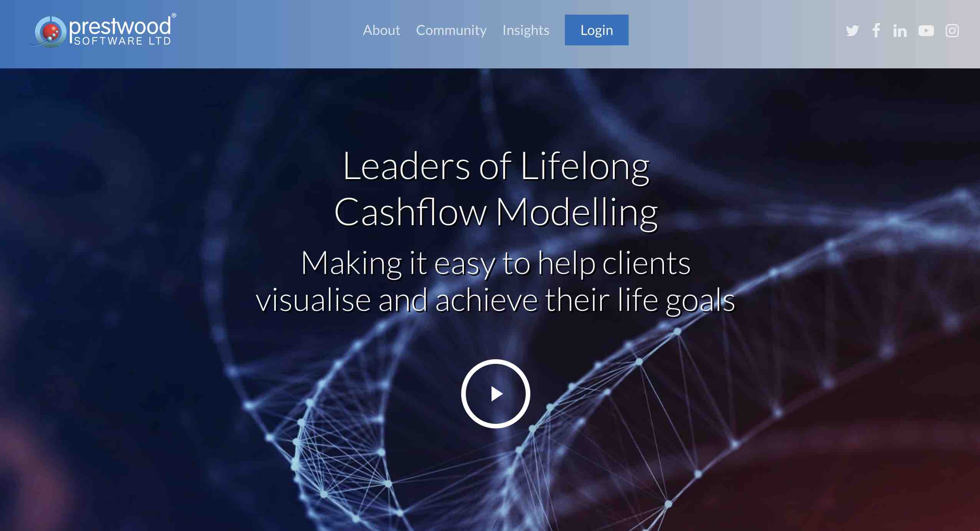Open the Instagram social media icon
Screen dimensions: 980x531
[953, 30]
